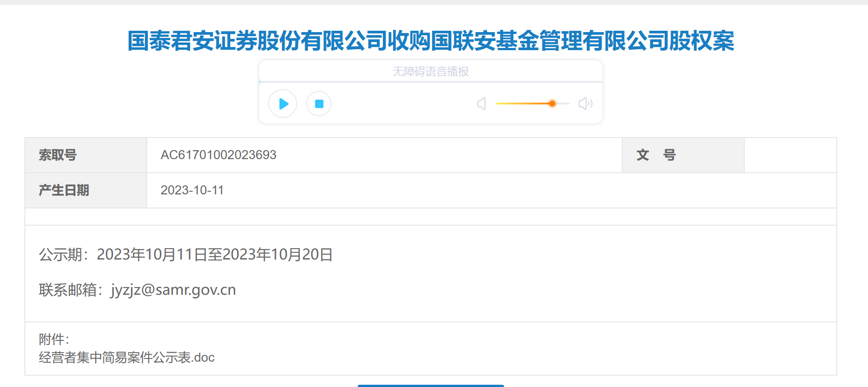The image size is (868, 387).
Task: Click the low-volume speaker icon
Action: (x=482, y=104)
